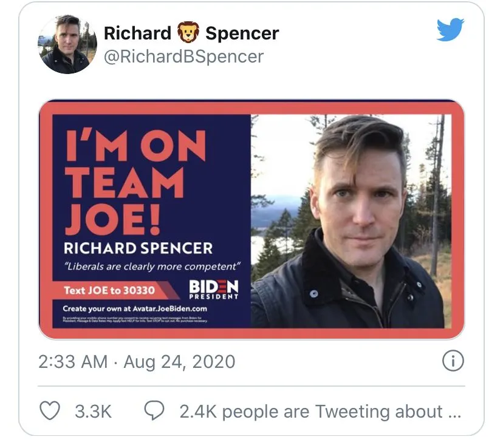503x448 pixels.
Task: Click the "Text JOE to 30330" banner
Action: 109,290
